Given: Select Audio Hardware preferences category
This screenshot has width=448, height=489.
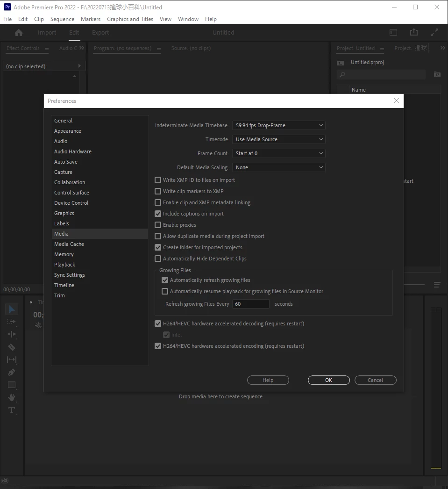Looking at the screenshot, I should pyautogui.click(x=100, y=151).
